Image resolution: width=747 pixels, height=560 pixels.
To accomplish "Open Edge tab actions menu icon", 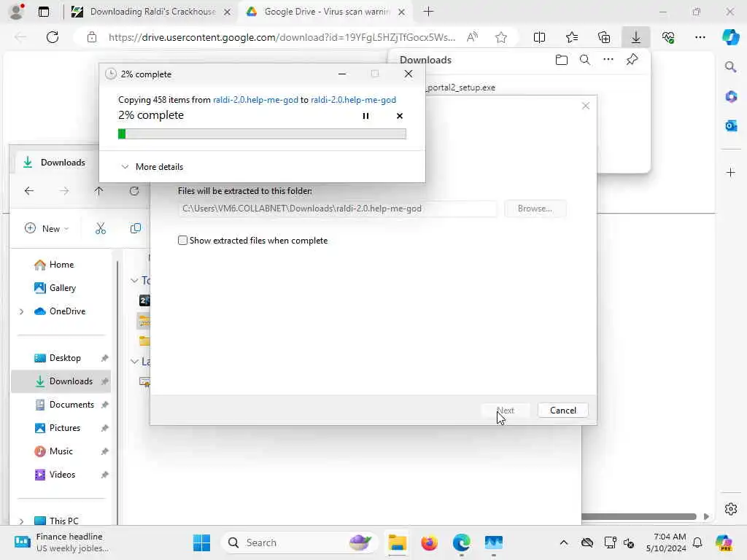I will (43, 12).
